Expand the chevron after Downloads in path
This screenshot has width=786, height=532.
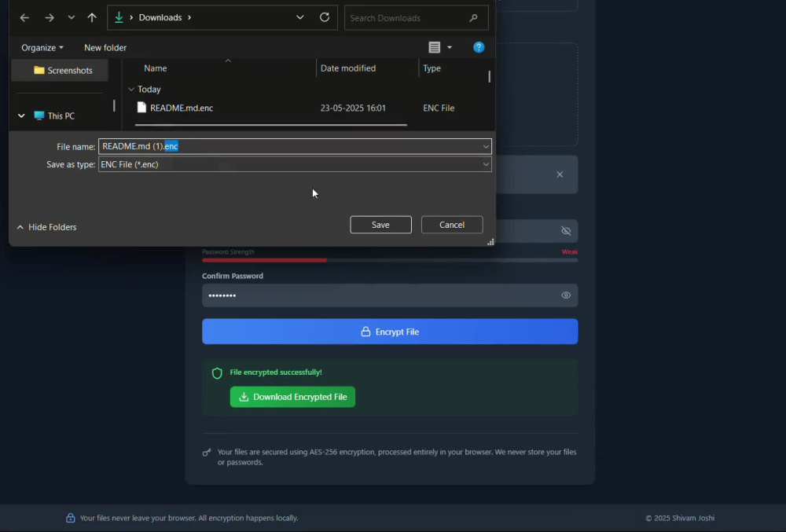point(189,17)
